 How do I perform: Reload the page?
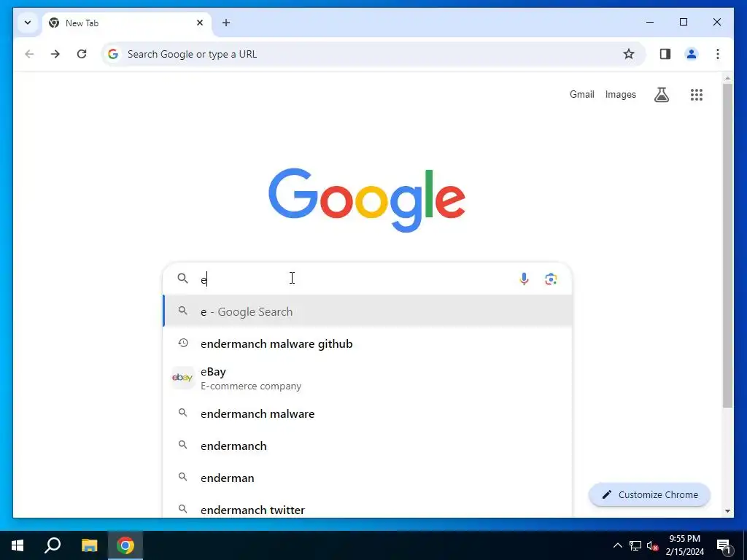pos(82,54)
